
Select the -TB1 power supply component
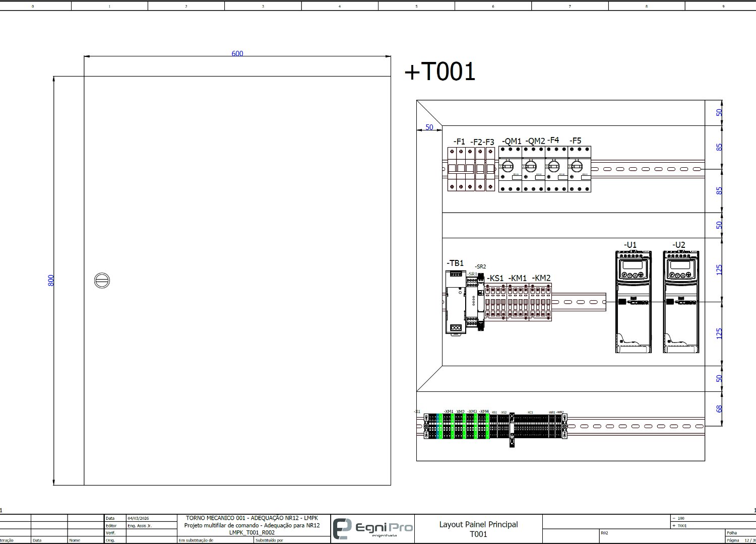click(x=455, y=302)
